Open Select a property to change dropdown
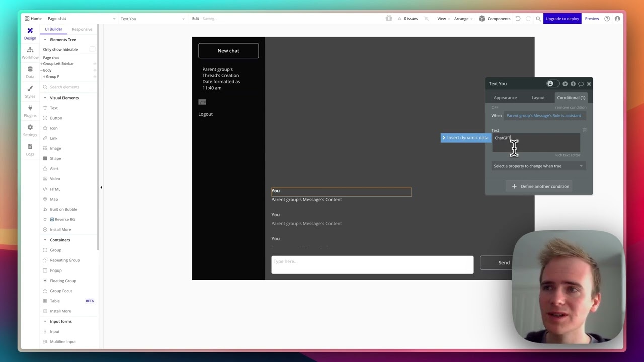 pyautogui.click(x=538, y=166)
